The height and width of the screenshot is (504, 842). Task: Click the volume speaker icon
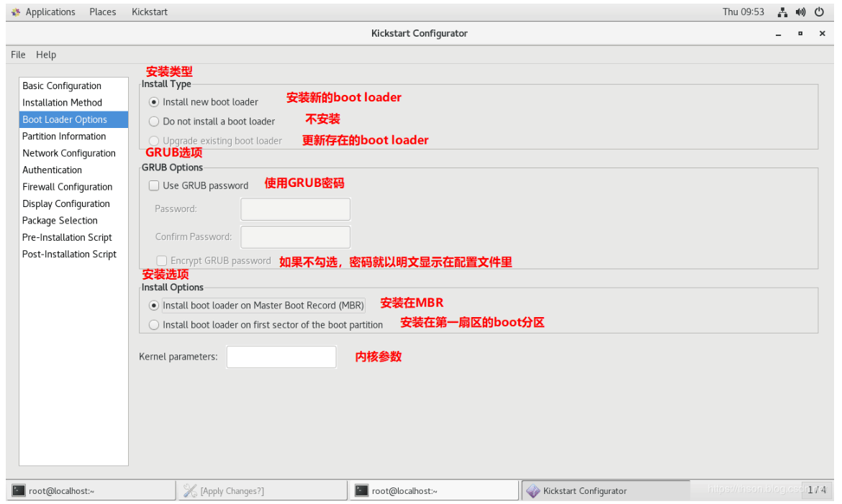tap(801, 12)
